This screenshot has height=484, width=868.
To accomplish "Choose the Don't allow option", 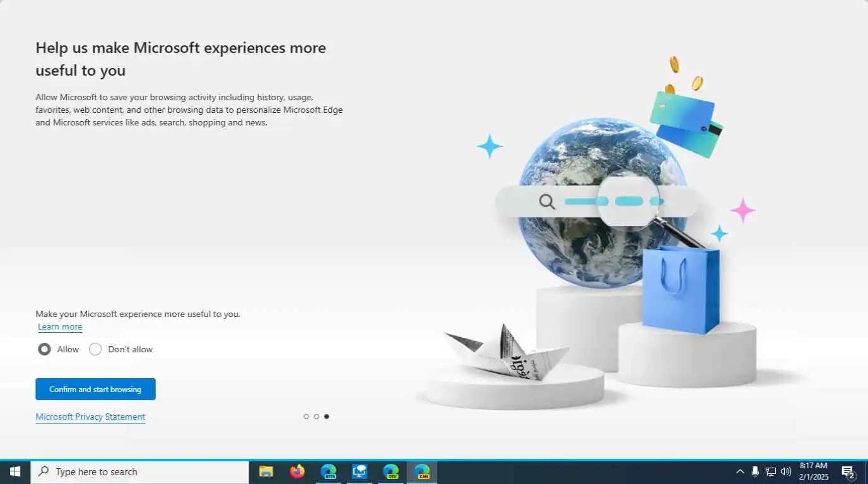I will (95, 349).
